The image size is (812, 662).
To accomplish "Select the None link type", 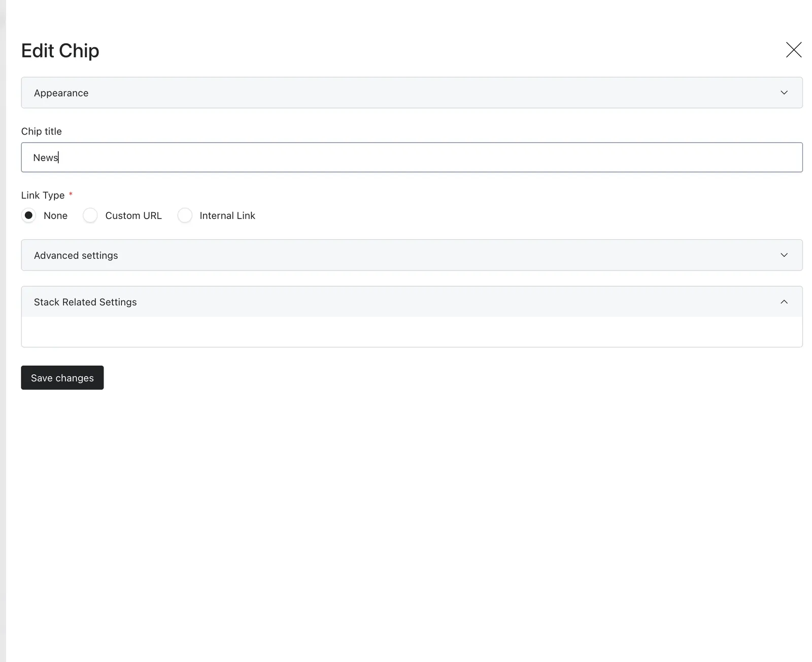I will [29, 215].
